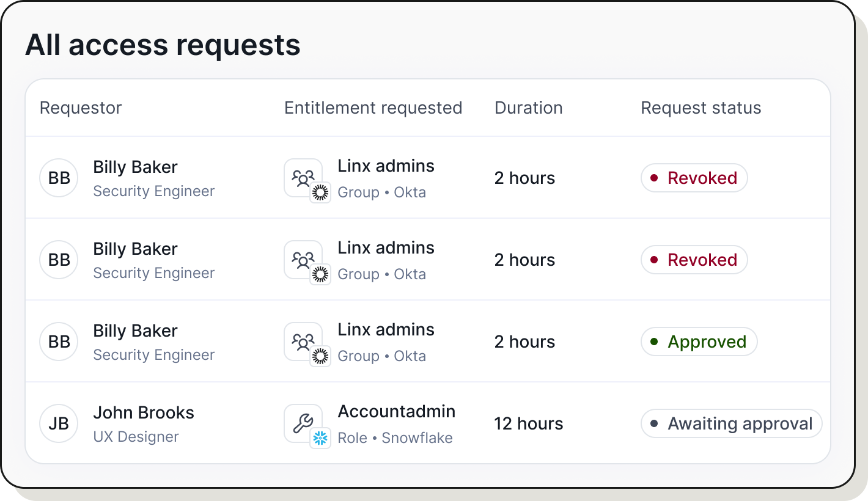
Task: Click the wrench icon next to Accountadmin
Action: click(x=303, y=422)
